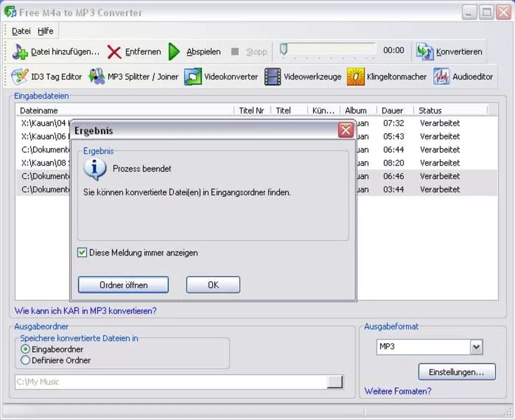Click the browse button beside C:\My Music
The height and width of the screenshot is (420, 515).
[335, 382]
